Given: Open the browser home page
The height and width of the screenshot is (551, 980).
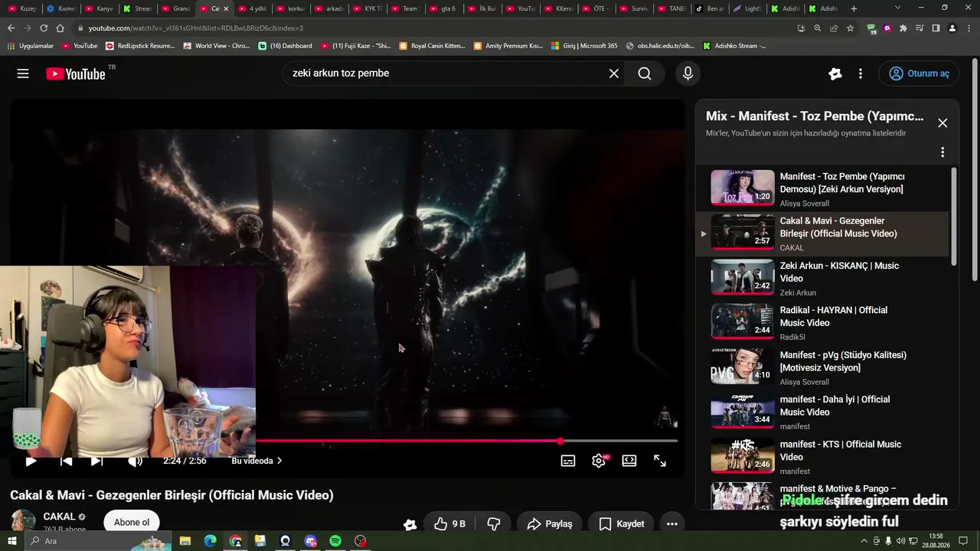Looking at the screenshot, I should coord(60,28).
